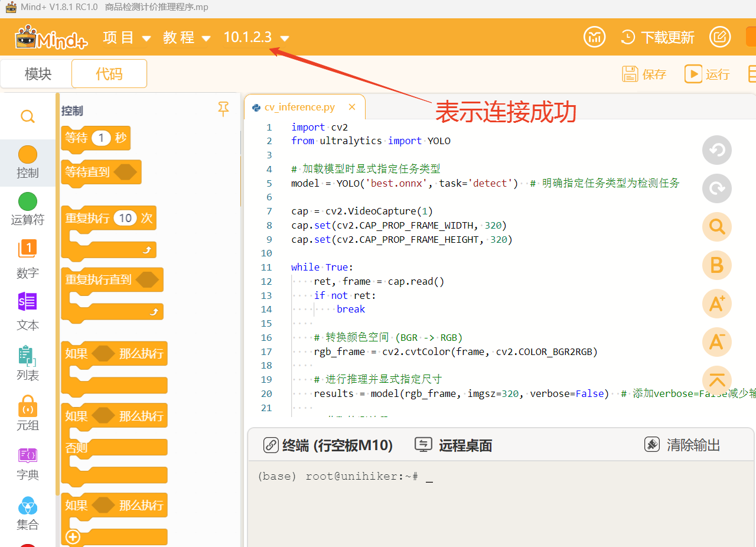Select the 文本 category
The height and width of the screenshot is (547, 756).
28,311
